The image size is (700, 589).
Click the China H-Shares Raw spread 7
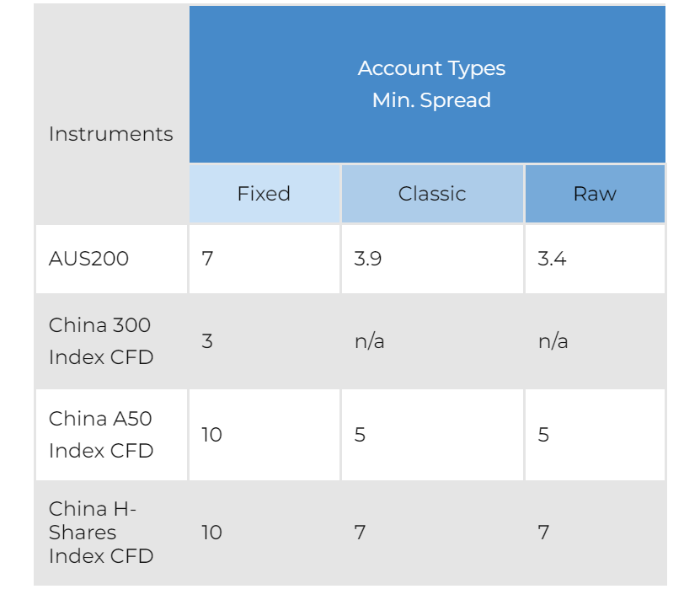tap(543, 533)
